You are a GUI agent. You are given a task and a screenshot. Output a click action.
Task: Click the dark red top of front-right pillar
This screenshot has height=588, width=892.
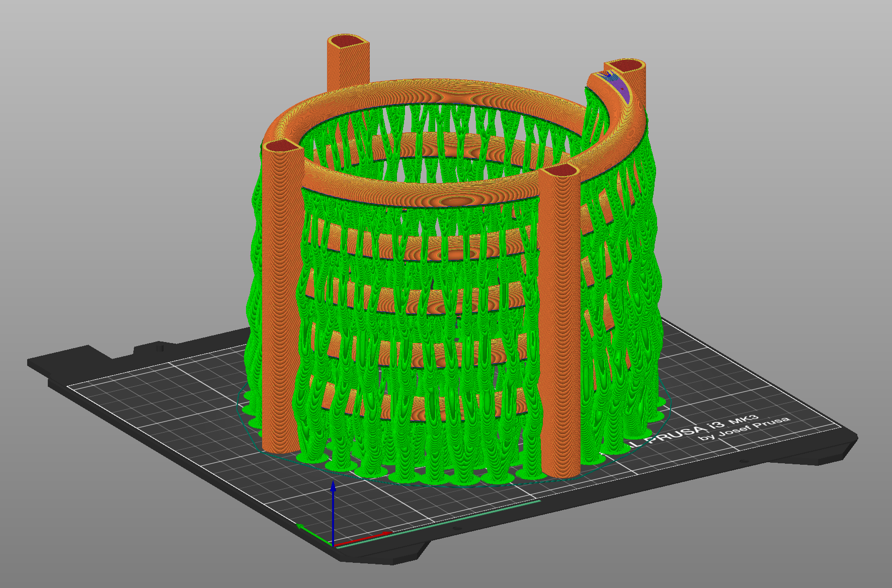[559, 171]
